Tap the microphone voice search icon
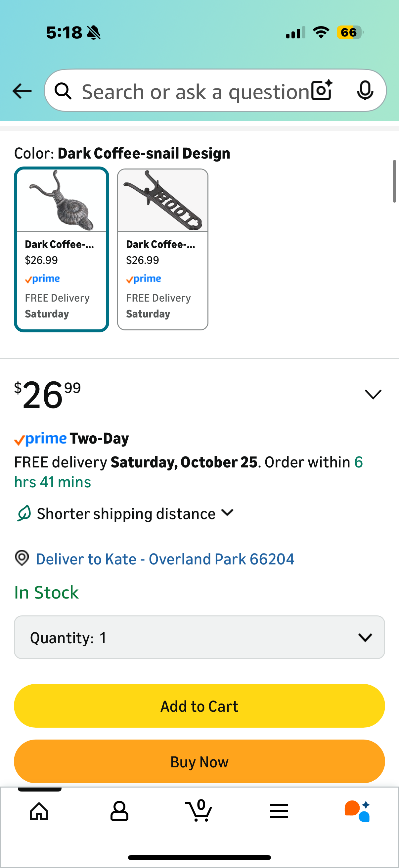Screen dimensions: 399x868 365,91
